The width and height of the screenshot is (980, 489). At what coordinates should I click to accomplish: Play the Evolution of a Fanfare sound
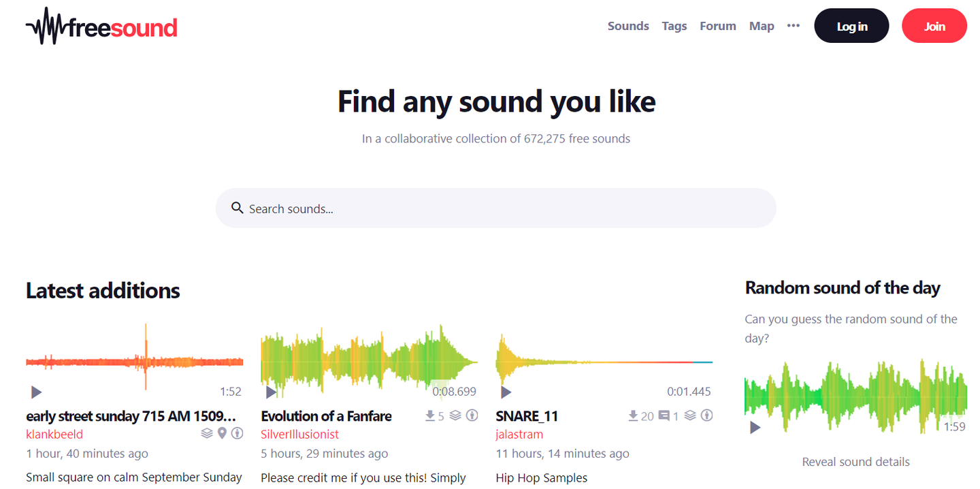click(271, 392)
